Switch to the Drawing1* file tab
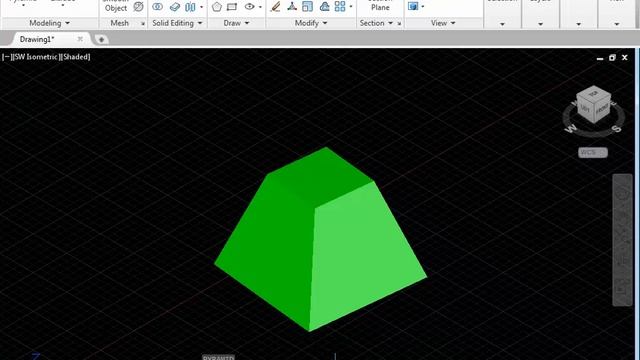The width and height of the screenshot is (640, 360). (37, 40)
